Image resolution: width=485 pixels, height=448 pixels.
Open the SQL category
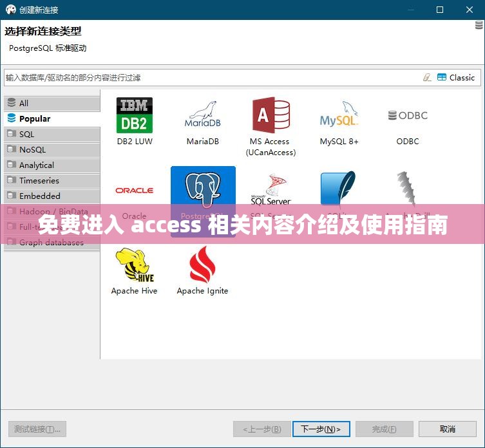(x=52, y=134)
